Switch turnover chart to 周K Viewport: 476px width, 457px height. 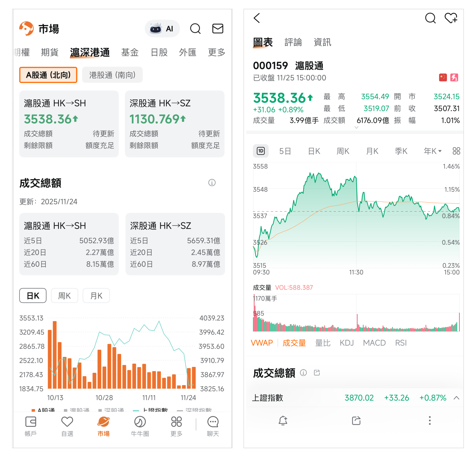(64, 296)
